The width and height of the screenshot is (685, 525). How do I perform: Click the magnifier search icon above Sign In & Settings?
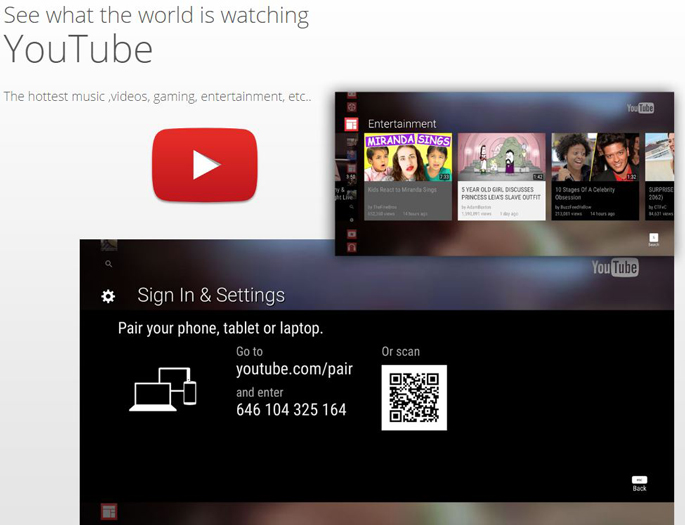point(109,264)
